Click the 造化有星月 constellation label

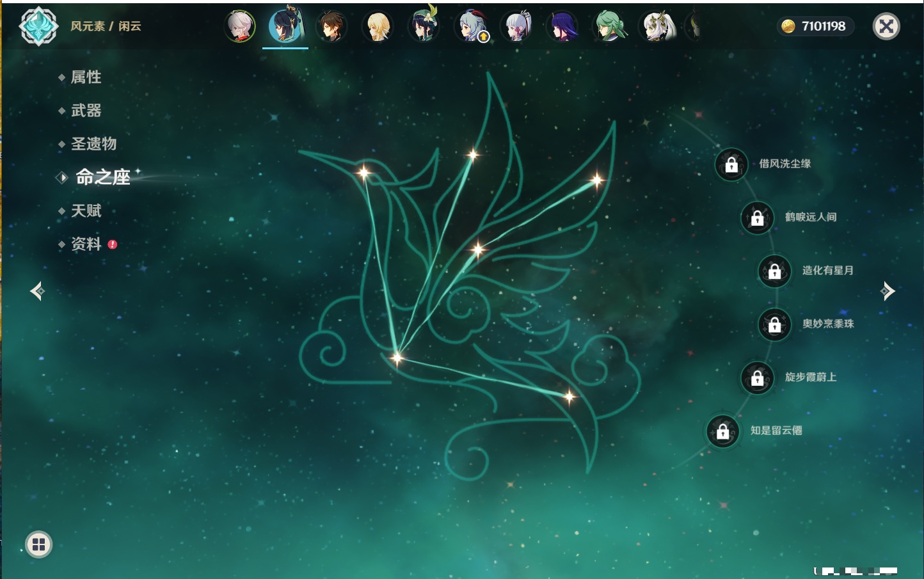coord(828,270)
